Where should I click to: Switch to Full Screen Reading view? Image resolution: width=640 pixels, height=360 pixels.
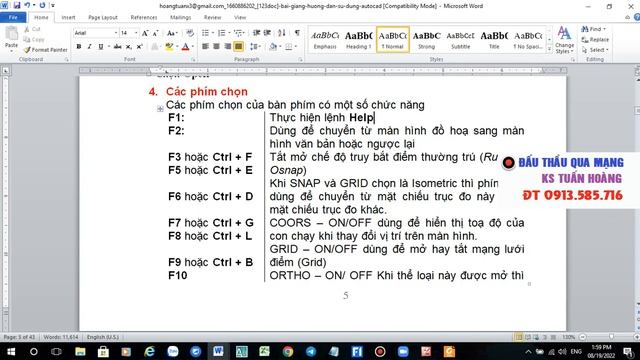pyautogui.click(x=527, y=337)
